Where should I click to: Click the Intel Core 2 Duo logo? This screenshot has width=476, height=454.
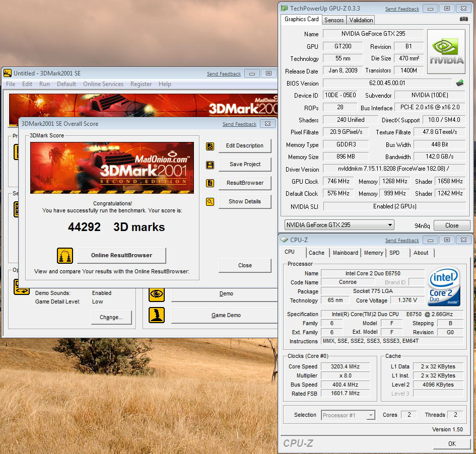point(444,286)
